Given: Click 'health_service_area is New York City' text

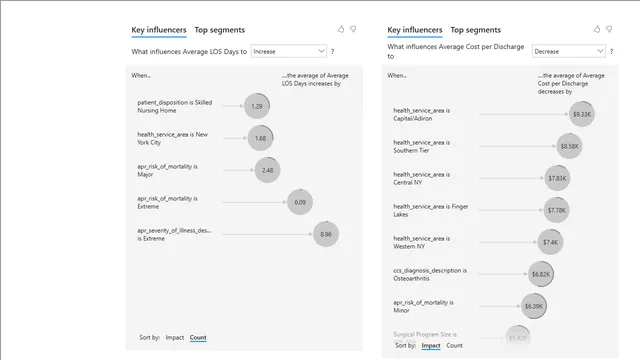Looking at the screenshot, I should [x=173, y=138].
